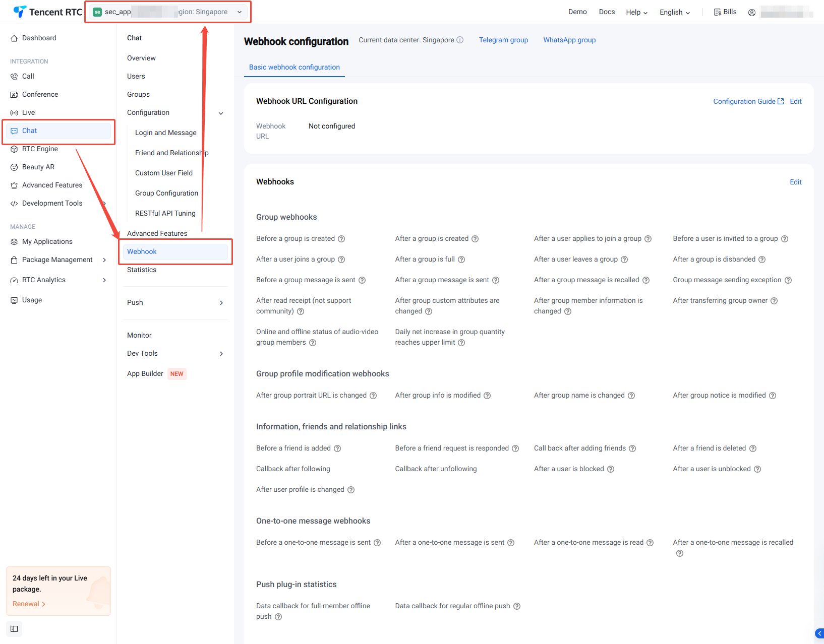Open the Telegram group link
The height and width of the screenshot is (644, 824).
point(503,40)
